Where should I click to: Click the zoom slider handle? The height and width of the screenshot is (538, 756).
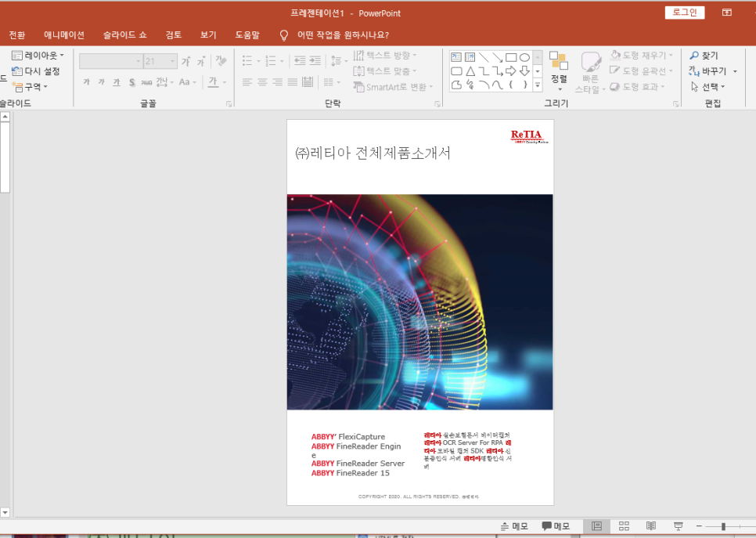click(723, 526)
